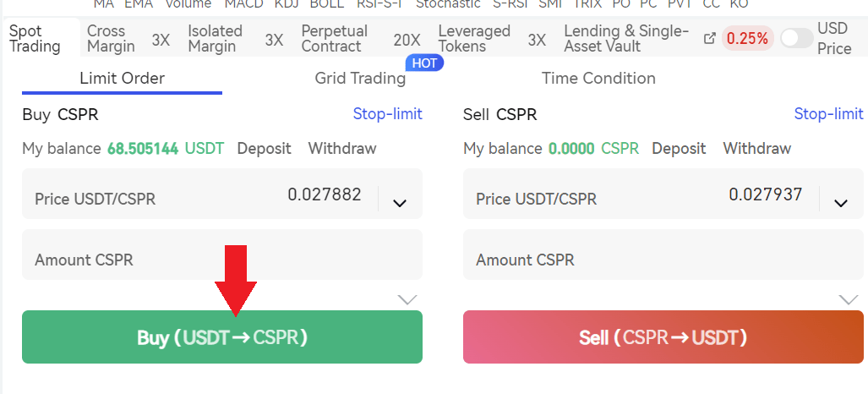Click Deposit next to the USDT balance
The width and height of the screenshot is (868, 394).
point(264,149)
